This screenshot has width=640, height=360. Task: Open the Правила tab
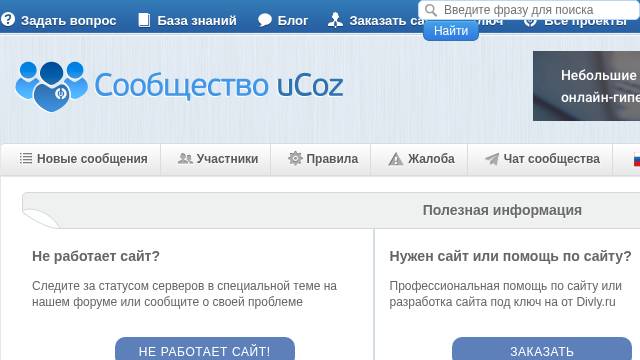(x=320, y=159)
